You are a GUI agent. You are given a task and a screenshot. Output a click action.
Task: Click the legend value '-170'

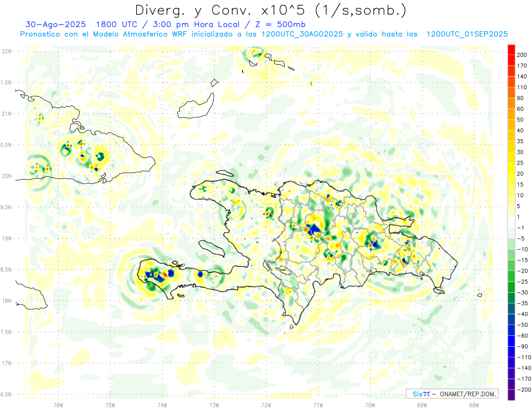point(524,379)
